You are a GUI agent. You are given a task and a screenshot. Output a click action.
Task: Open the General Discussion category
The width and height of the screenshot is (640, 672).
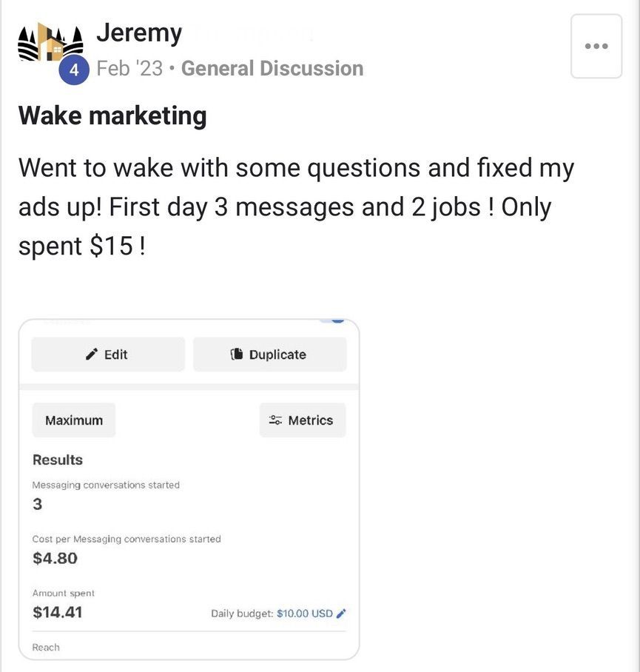272,69
